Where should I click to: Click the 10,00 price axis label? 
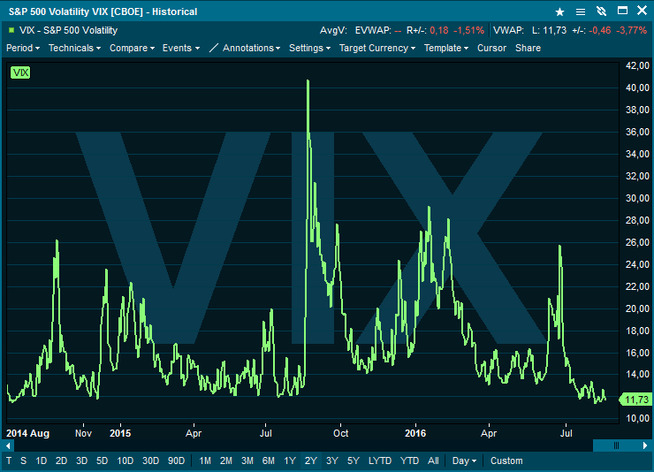coord(638,418)
